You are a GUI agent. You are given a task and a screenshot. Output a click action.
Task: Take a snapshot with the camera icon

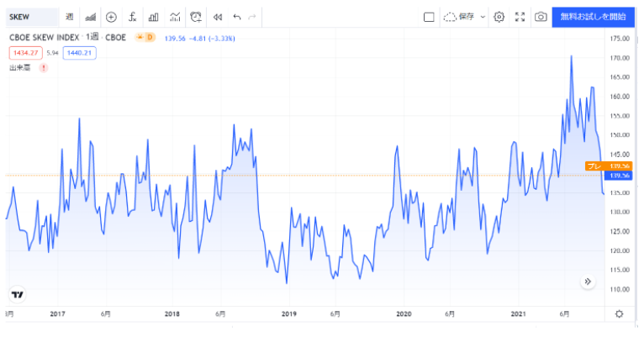click(x=541, y=17)
